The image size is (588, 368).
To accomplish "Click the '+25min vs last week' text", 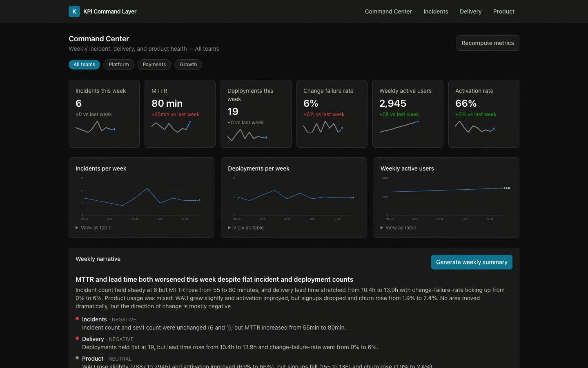I will point(176,114).
